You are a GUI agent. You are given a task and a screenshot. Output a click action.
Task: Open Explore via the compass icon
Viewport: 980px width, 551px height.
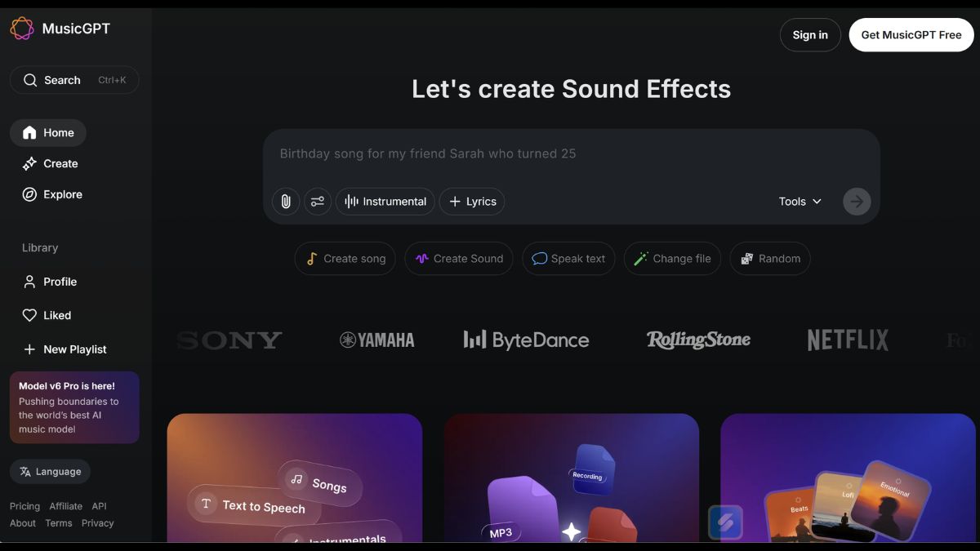click(x=29, y=194)
